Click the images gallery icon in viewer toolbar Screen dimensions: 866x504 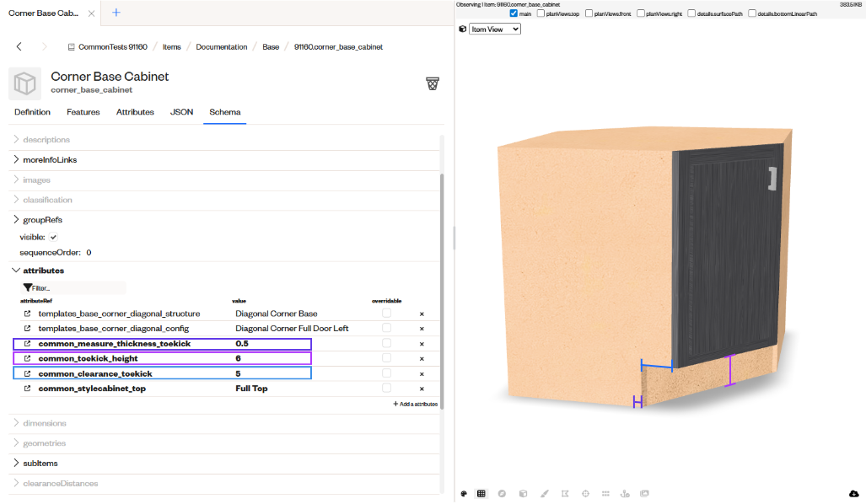coord(644,494)
